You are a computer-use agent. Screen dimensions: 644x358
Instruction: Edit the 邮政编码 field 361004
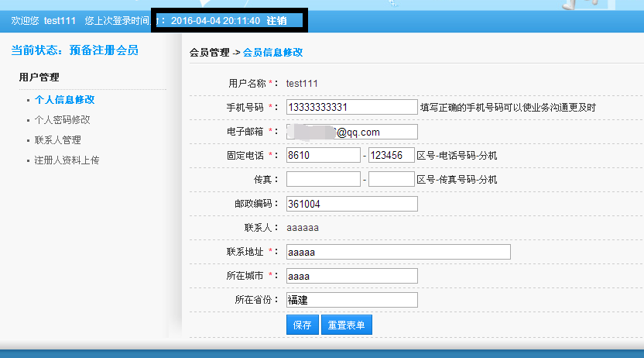coord(352,204)
